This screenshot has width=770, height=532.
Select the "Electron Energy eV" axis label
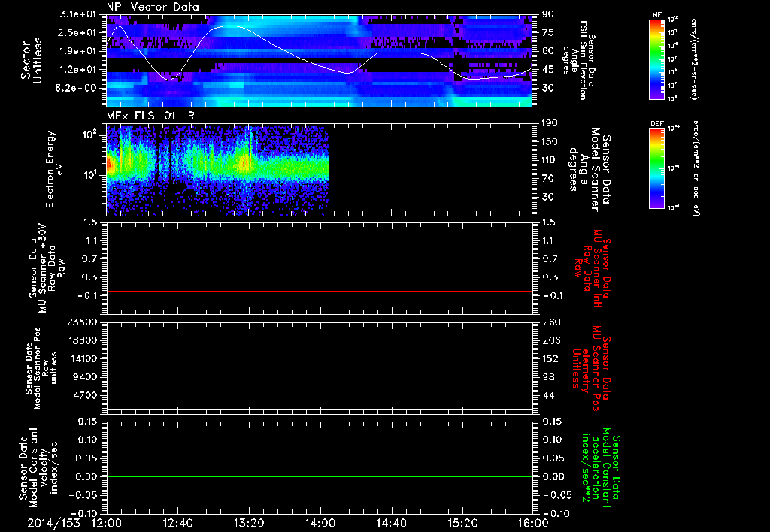coord(53,169)
